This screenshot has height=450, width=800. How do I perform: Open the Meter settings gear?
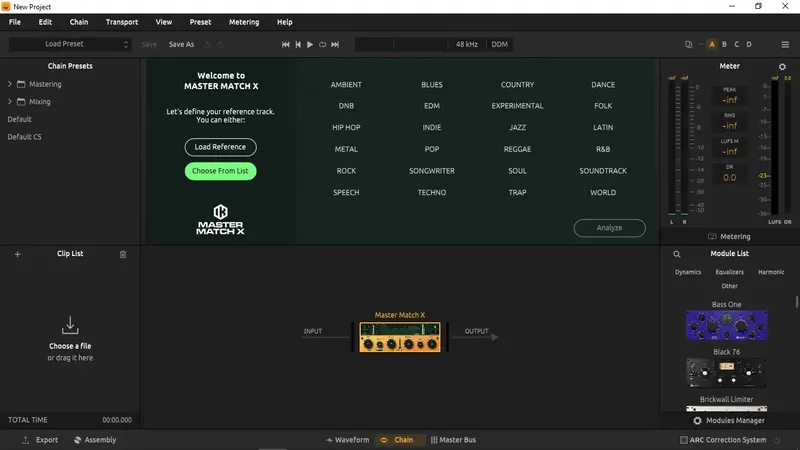click(x=782, y=67)
